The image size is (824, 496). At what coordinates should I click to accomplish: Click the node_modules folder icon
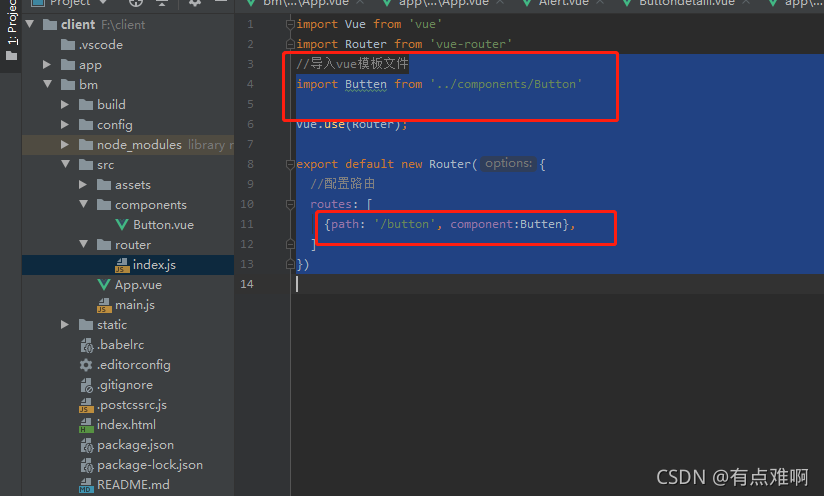click(86, 144)
